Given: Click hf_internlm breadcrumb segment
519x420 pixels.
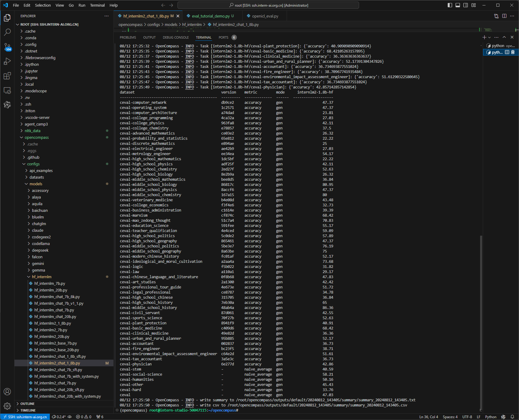Looking at the screenshot, I should click(x=192, y=25).
